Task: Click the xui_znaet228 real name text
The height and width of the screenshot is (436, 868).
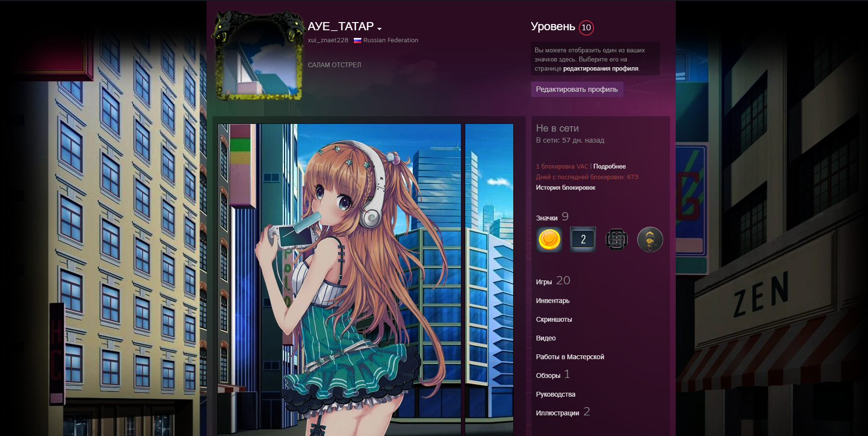Action: coord(328,40)
